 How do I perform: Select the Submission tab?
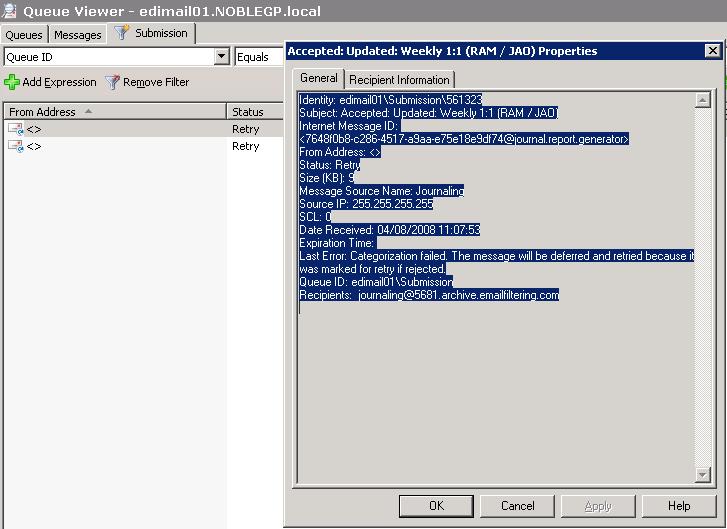tap(152, 33)
